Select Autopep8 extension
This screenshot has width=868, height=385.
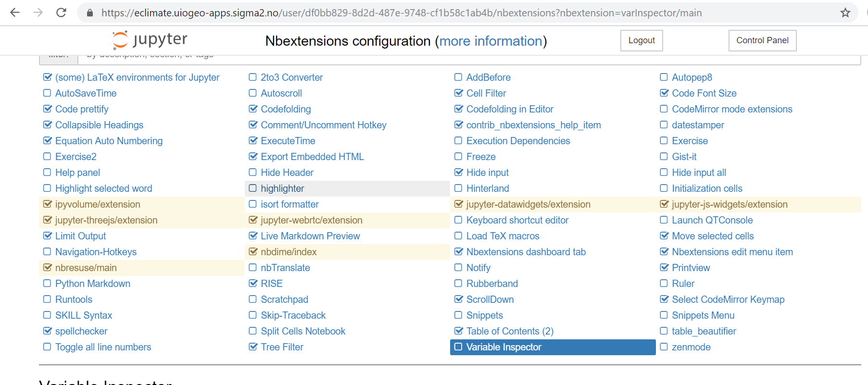click(x=692, y=77)
